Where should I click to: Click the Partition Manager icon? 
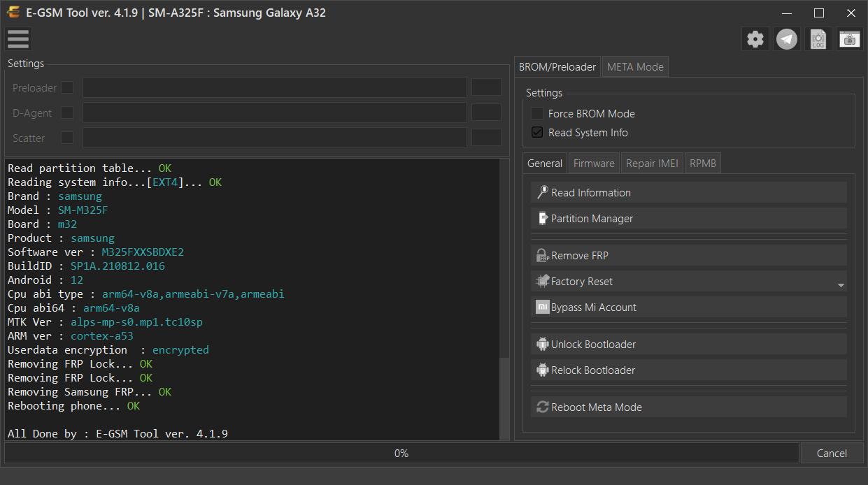coord(543,218)
